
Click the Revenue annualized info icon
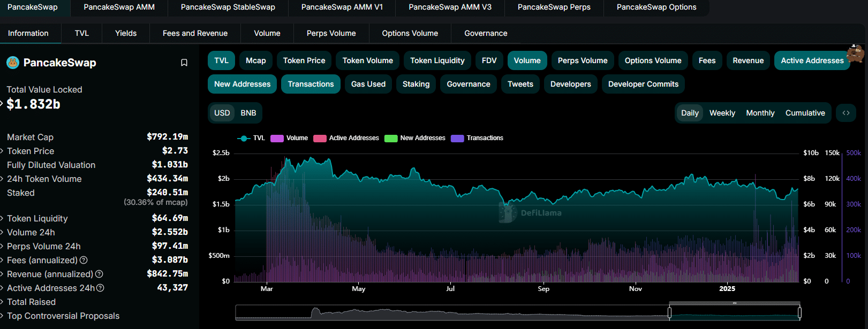pyautogui.click(x=99, y=274)
